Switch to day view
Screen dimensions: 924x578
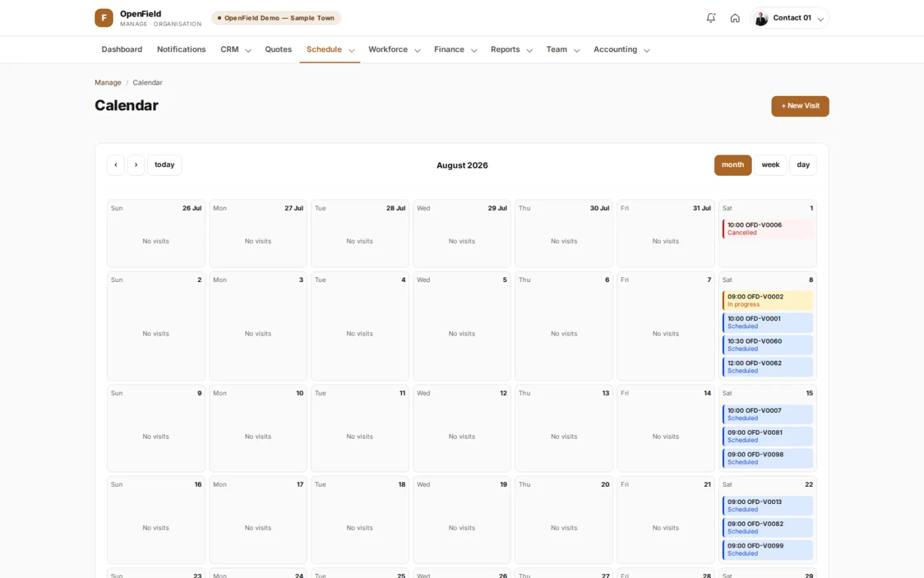803,165
